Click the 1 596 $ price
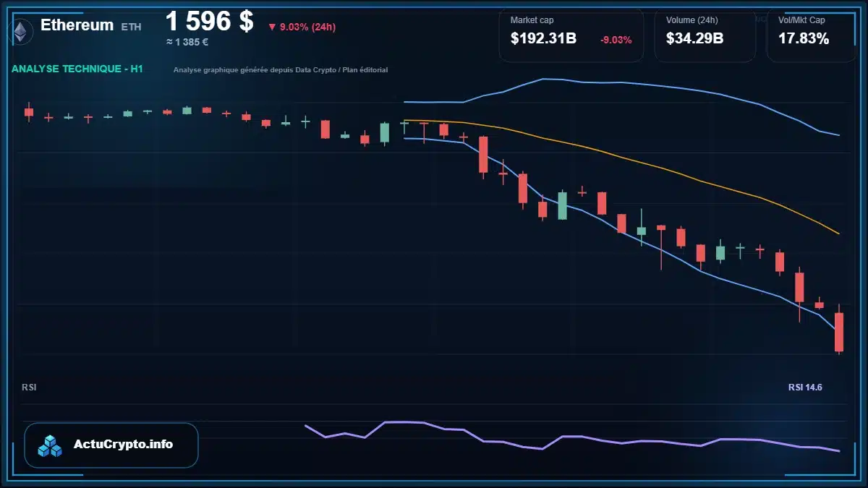Screen dimensions: 868x488 click(x=210, y=21)
